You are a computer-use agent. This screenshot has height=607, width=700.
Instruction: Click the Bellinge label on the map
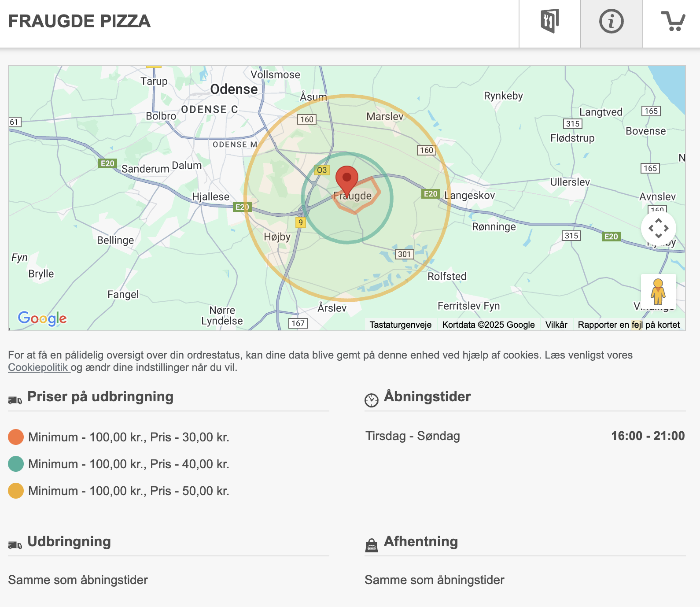click(115, 240)
